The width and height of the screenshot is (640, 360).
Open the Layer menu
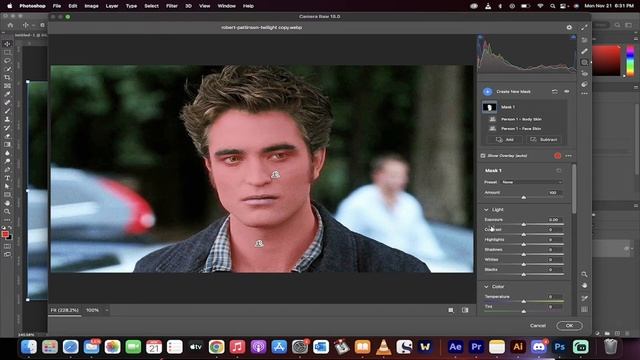[x=112, y=6]
